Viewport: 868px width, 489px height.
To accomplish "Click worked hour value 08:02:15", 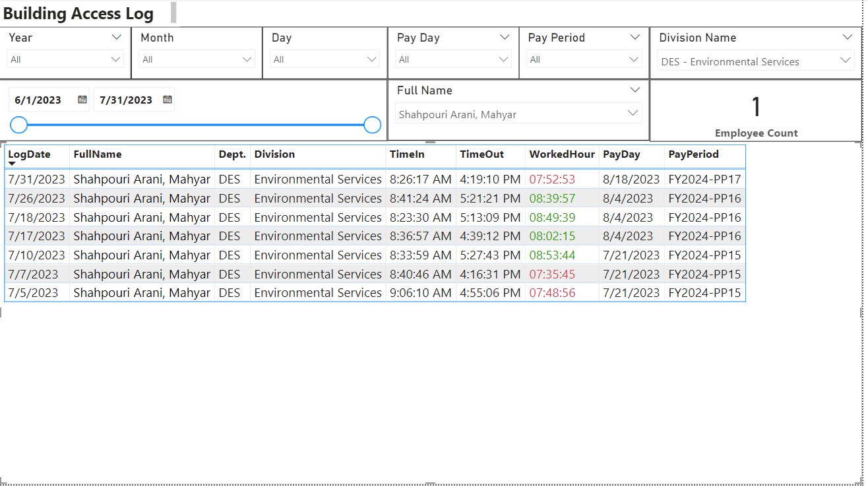I will 552,236.
